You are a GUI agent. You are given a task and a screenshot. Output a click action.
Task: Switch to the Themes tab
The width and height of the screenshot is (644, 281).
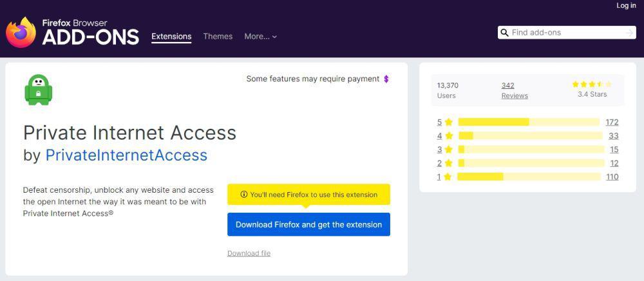pyautogui.click(x=218, y=37)
